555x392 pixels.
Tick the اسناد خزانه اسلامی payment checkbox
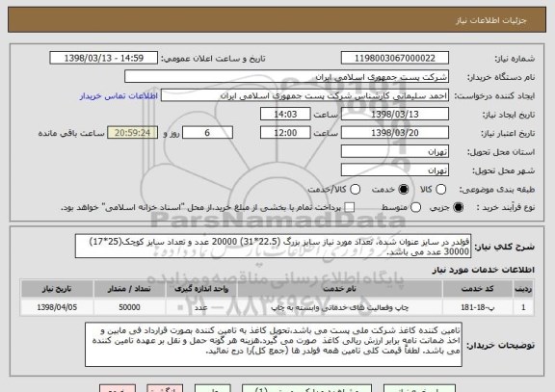coord(350,208)
